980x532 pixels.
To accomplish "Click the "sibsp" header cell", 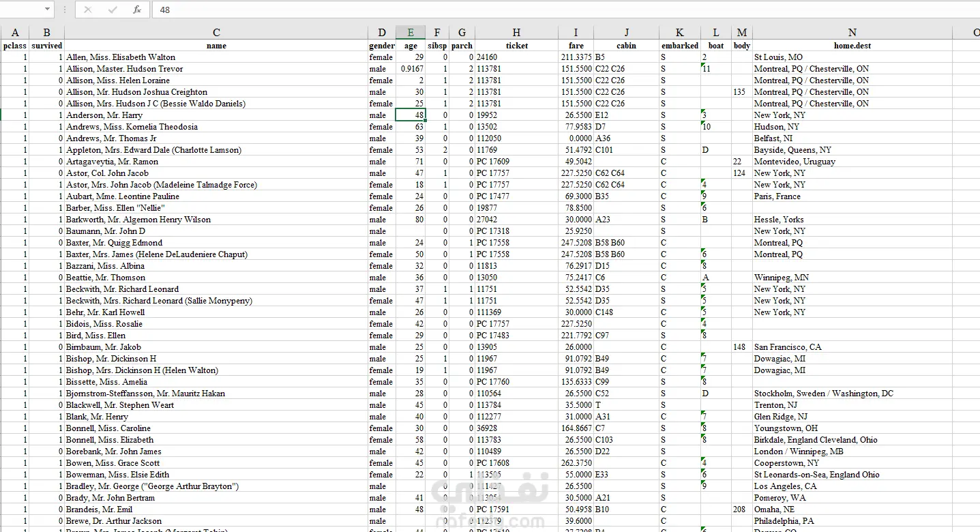I will click(437, 46).
